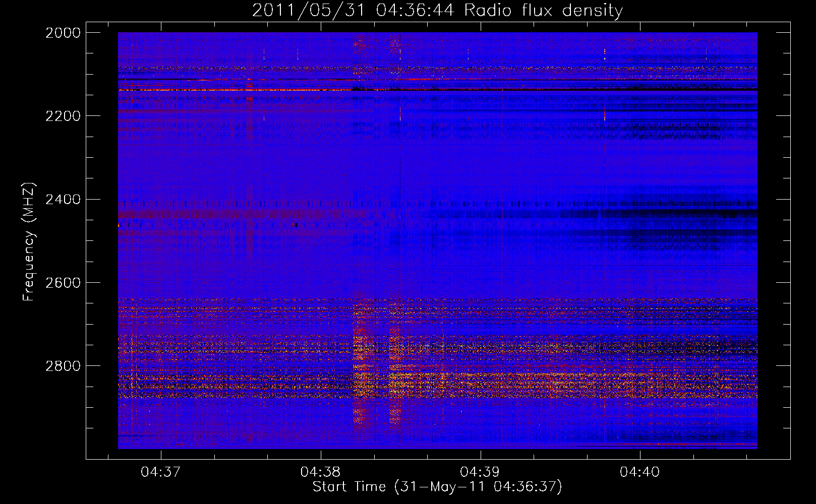Select the 2600 frequency axis label

[x=63, y=283]
